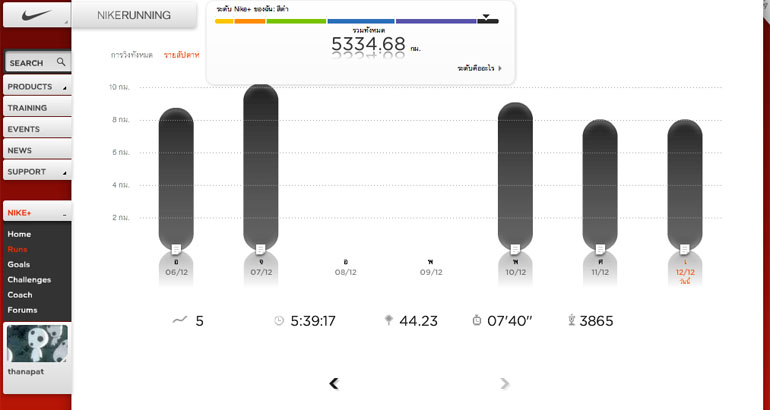
Task: Click the thanapat profile picture
Action: point(36,344)
